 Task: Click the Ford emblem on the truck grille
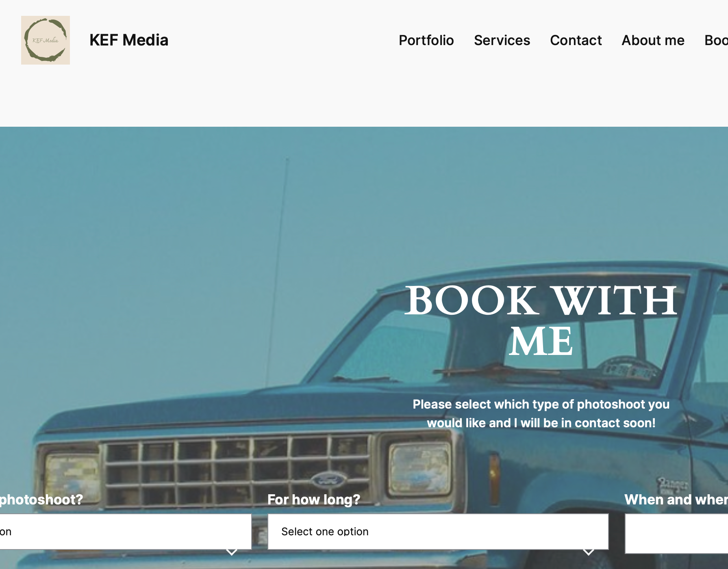(x=328, y=480)
